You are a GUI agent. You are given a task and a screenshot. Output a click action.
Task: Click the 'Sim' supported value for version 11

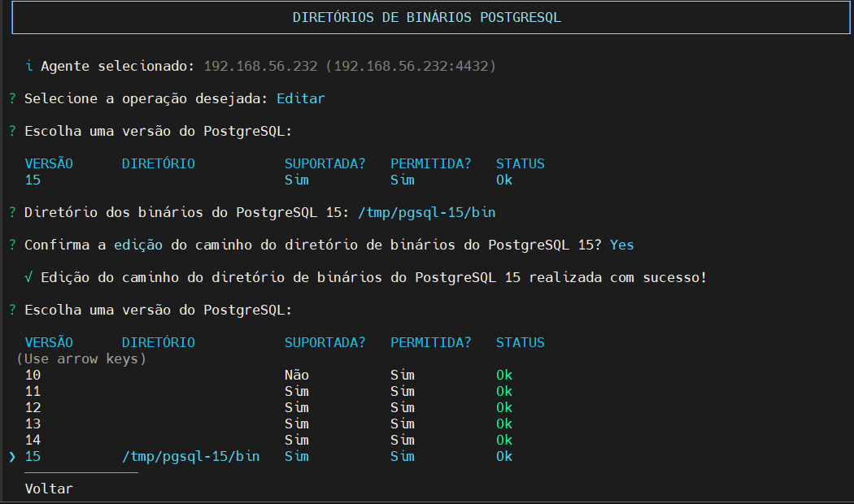296,391
